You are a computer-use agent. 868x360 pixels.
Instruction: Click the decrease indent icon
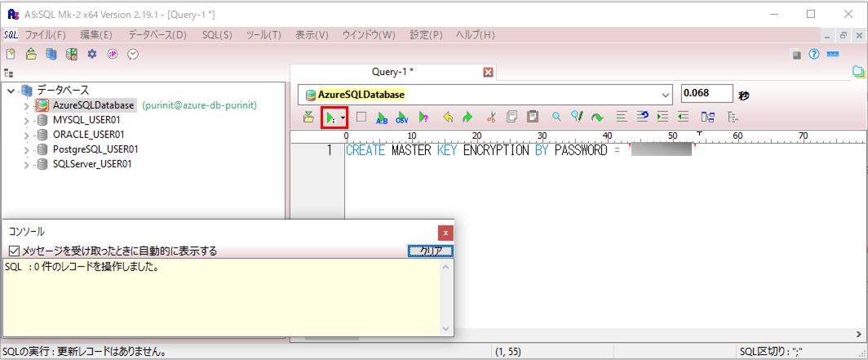pyautogui.click(x=683, y=117)
